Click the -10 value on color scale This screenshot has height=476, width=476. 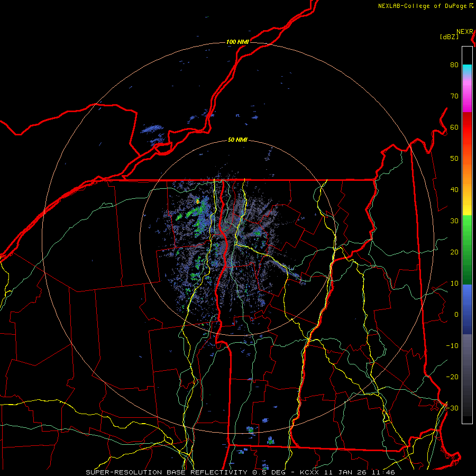(x=452, y=345)
